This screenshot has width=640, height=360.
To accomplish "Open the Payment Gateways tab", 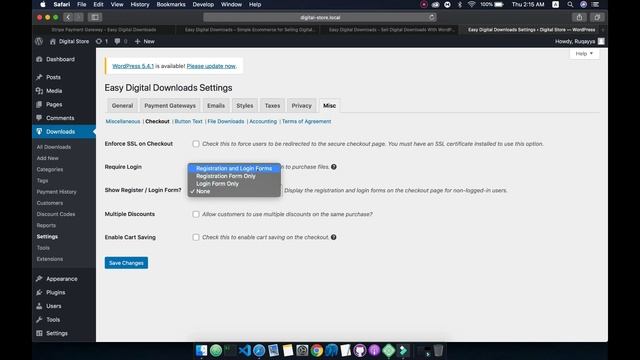I will (x=170, y=105).
